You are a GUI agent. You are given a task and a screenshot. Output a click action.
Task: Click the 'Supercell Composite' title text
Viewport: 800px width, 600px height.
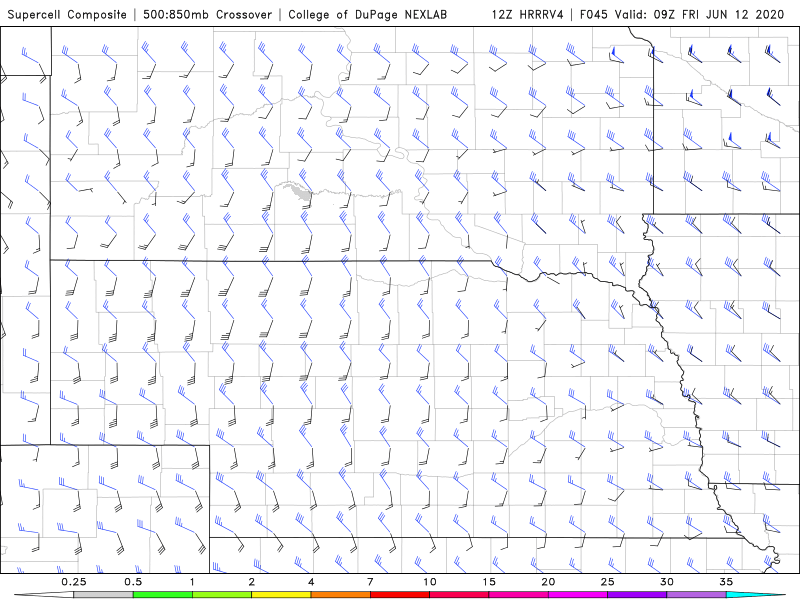(x=67, y=14)
